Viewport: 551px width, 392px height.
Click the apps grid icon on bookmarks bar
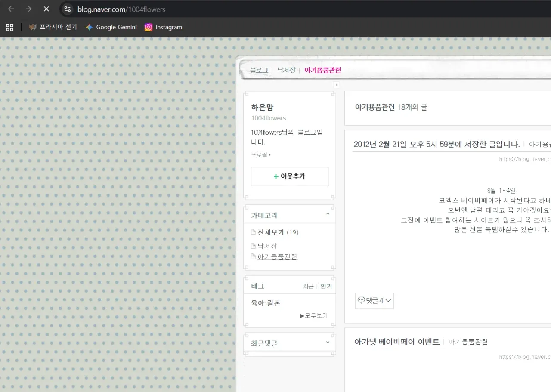point(9,27)
